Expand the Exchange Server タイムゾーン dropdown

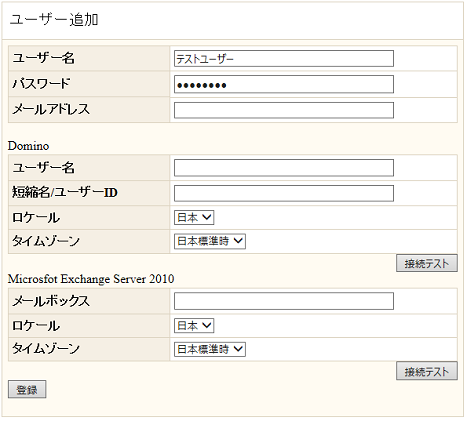[210, 349]
